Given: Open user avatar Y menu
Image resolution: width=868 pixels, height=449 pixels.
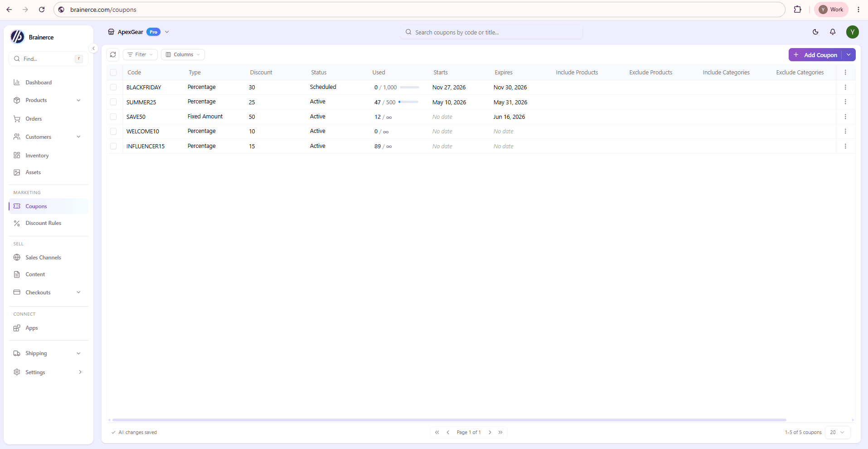Looking at the screenshot, I should pyautogui.click(x=853, y=32).
